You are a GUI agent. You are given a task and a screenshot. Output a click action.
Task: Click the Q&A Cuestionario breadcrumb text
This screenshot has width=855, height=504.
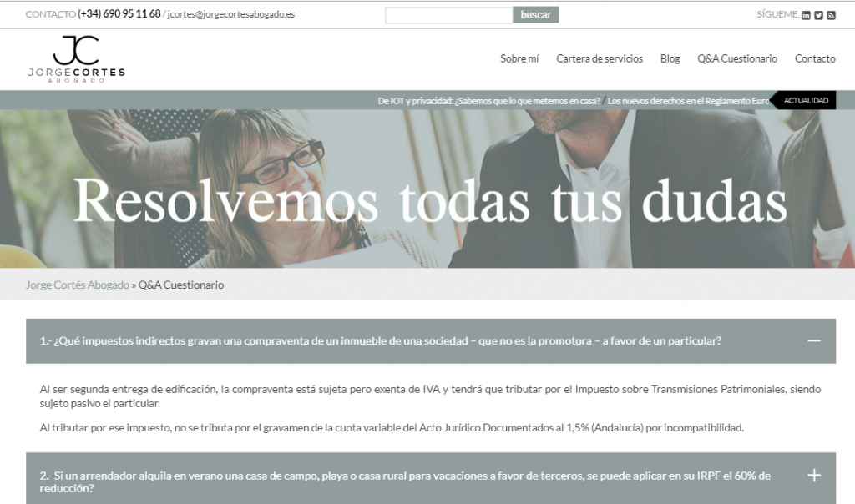click(181, 285)
